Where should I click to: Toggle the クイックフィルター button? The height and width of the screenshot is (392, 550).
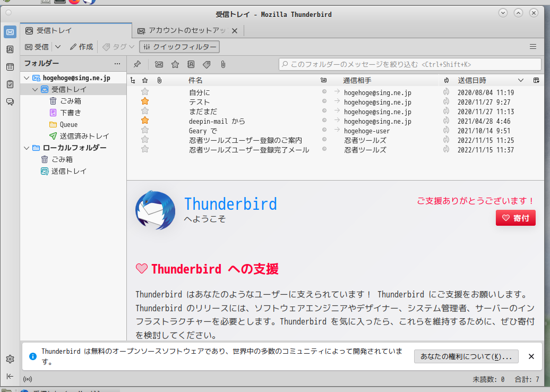[x=179, y=47]
